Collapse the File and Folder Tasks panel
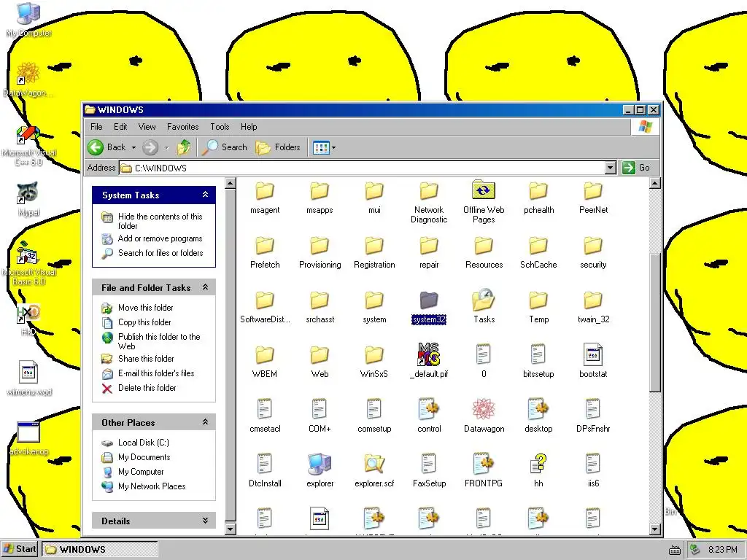 point(205,287)
